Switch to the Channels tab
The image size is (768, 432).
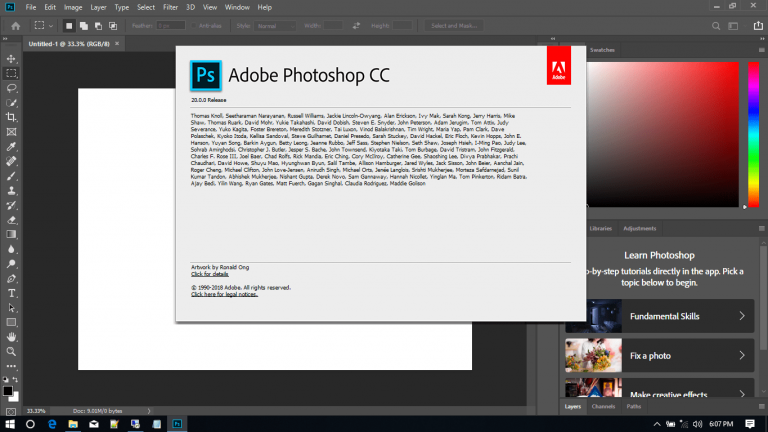point(603,407)
